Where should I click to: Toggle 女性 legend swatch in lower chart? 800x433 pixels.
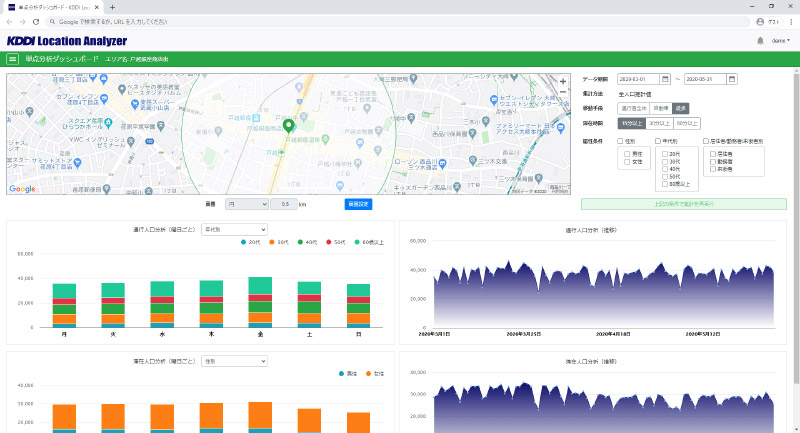[368, 374]
